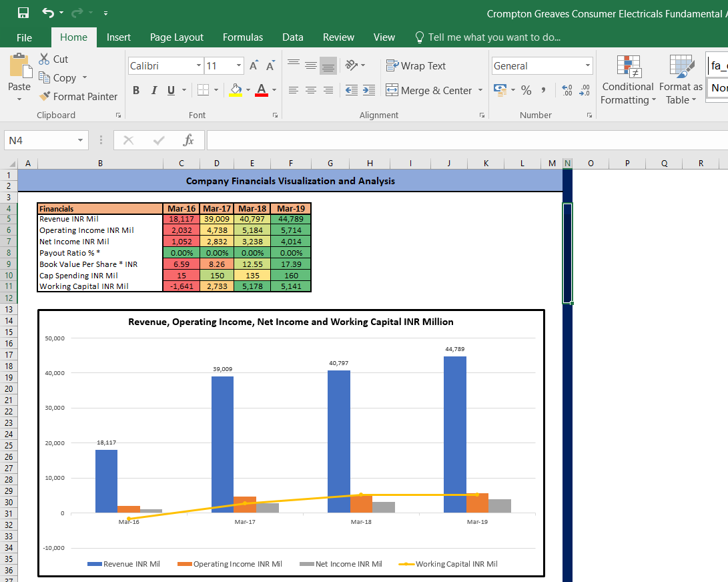Screen dimensions: 728x582
Task: Apply cell borders with Borders icon
Action: click(x=203, y=90)
